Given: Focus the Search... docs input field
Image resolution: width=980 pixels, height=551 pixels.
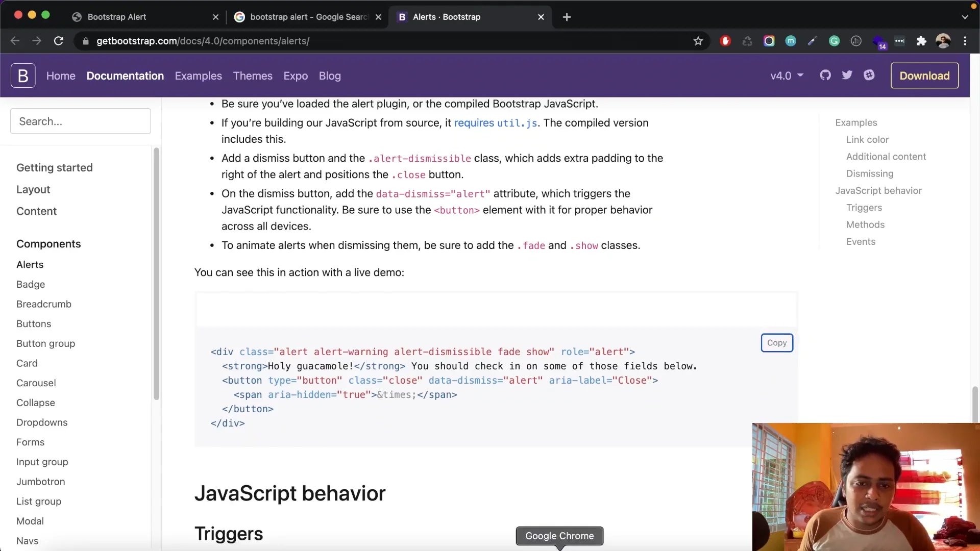Looking at the screenshot, I should tap(81, 121).
